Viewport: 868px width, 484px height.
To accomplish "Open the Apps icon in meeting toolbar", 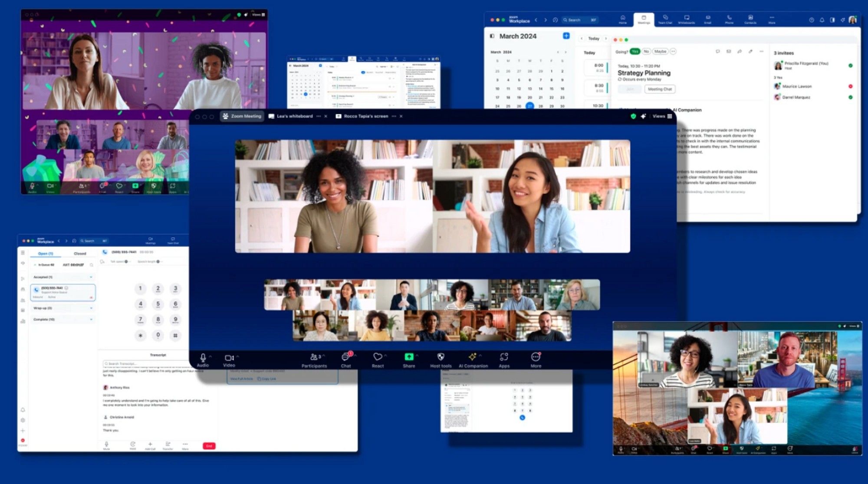I will coord(504,357).
